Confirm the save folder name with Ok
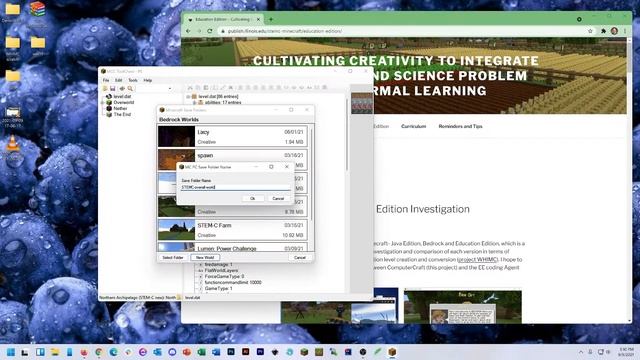This screenshot has width=640, height=360. pyautogui.click(x=252, y=198)
